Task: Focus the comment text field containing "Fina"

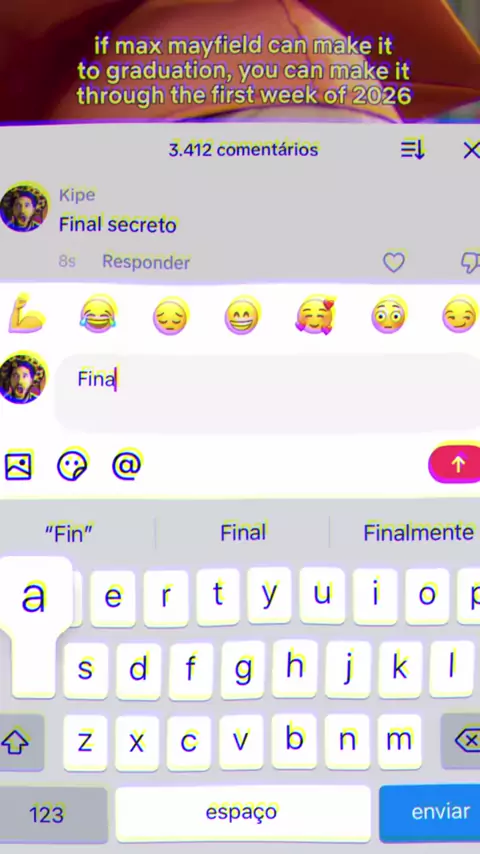Action: click(267, 393)
